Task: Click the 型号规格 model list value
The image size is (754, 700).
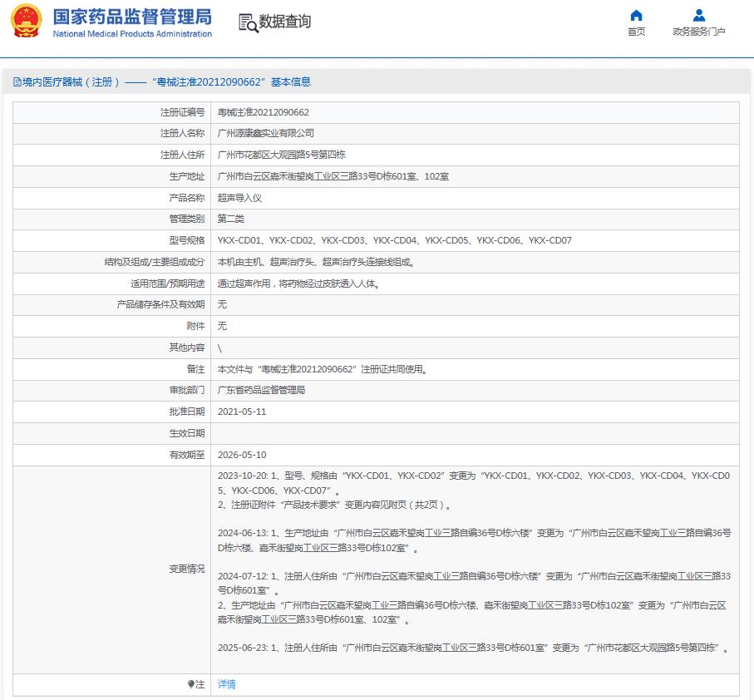Action: (x=394, y=240)
